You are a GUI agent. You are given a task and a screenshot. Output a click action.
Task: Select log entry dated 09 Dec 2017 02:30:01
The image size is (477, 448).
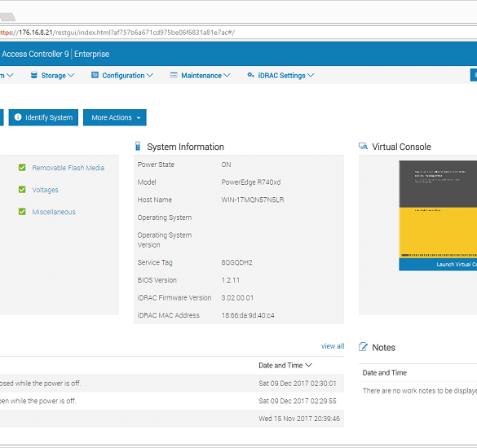172,384
